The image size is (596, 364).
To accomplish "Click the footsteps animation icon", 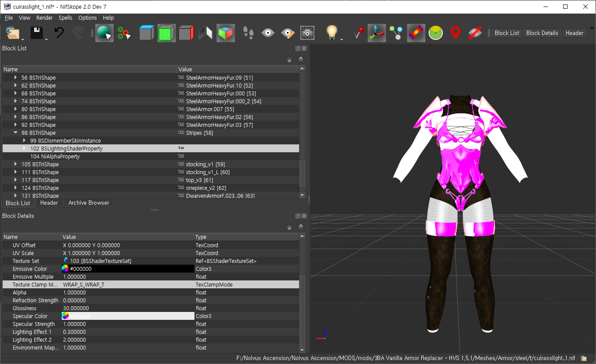I will [249, 33].
